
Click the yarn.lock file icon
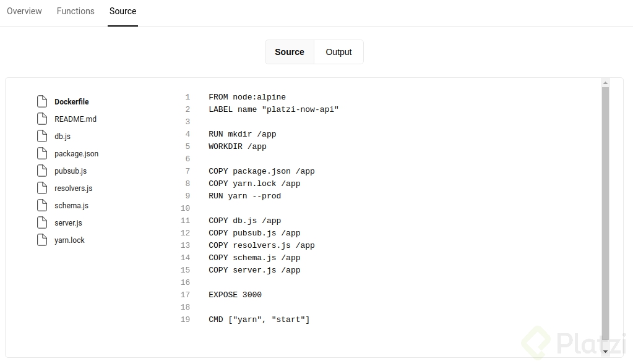[42, 239]
